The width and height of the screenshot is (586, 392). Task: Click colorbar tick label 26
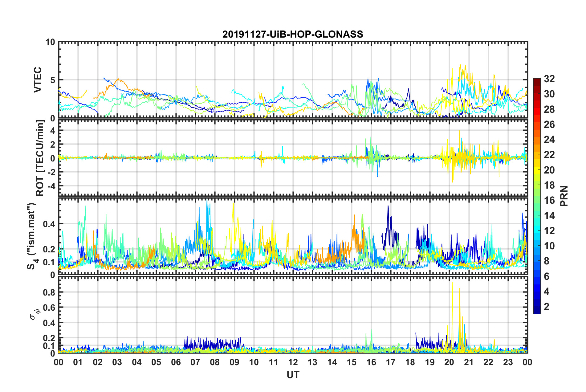click(x=549, y=125)
